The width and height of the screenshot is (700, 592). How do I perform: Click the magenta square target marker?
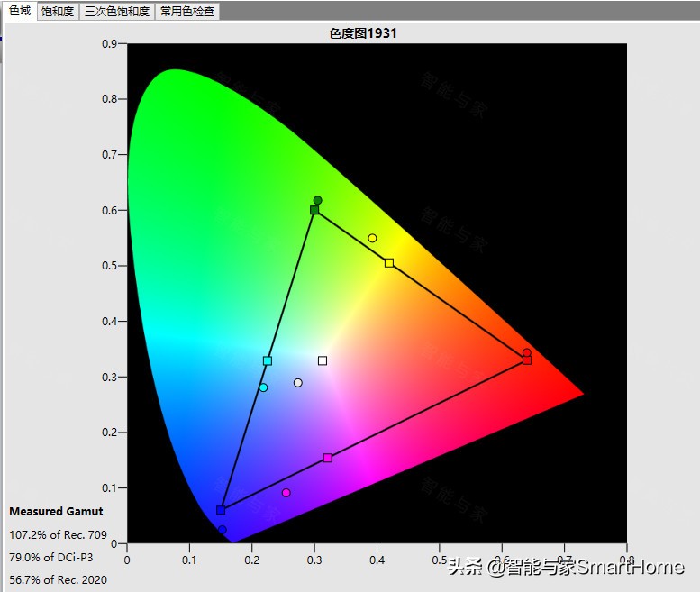pyautogui.click(x=328, y=458)
